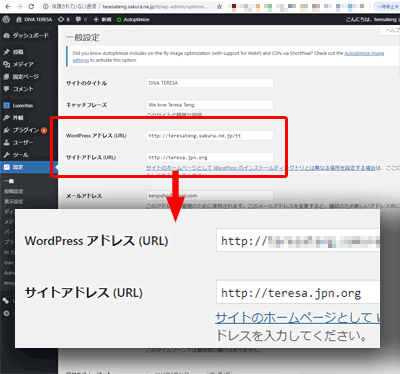Click the サイトのタイトル field with DIVA TERESA

point(210,83)
